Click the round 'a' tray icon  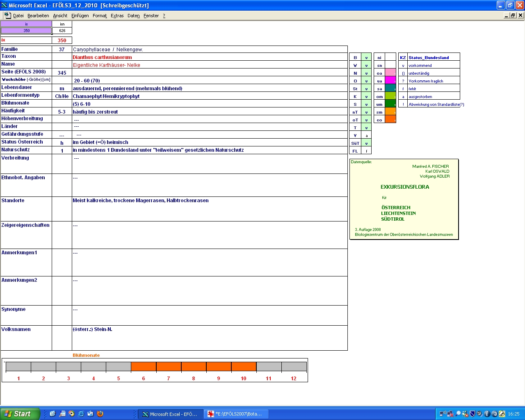494,414
